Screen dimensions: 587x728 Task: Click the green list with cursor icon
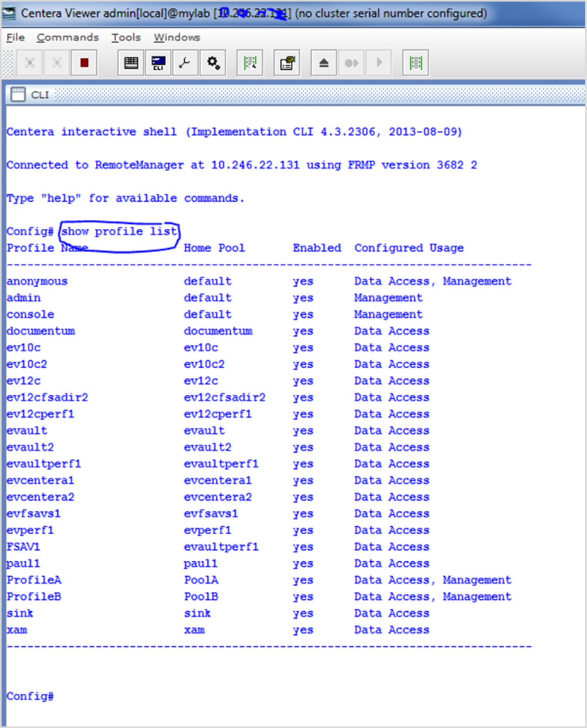[250, 62]
